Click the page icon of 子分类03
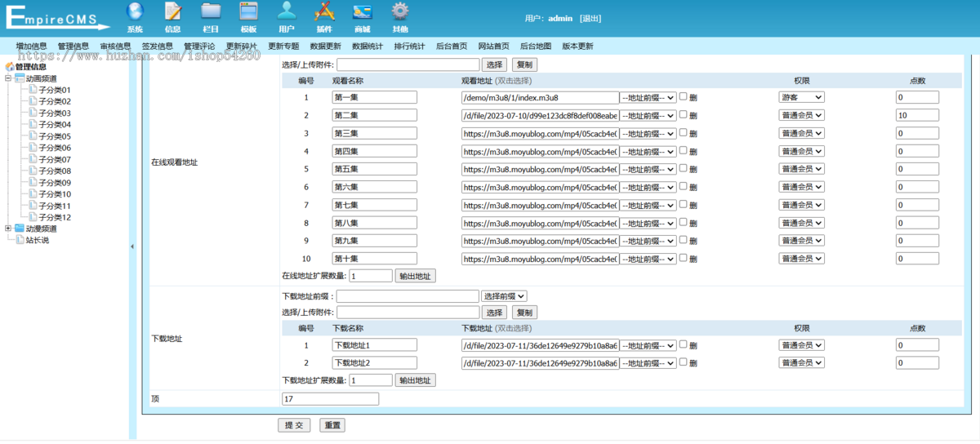The height and width of the screenshot is (444, 980). point(33,113)
